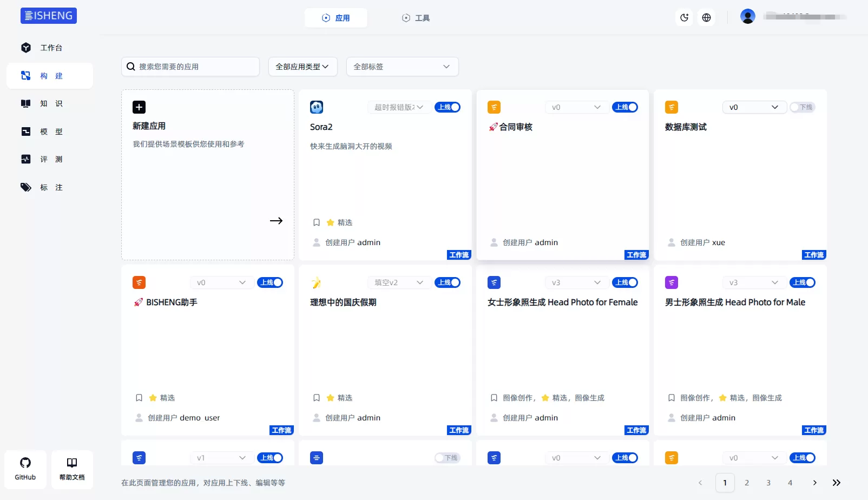Switch to the 工具 tab
Screen dimensions: 868x500
(x=416, y=18)
